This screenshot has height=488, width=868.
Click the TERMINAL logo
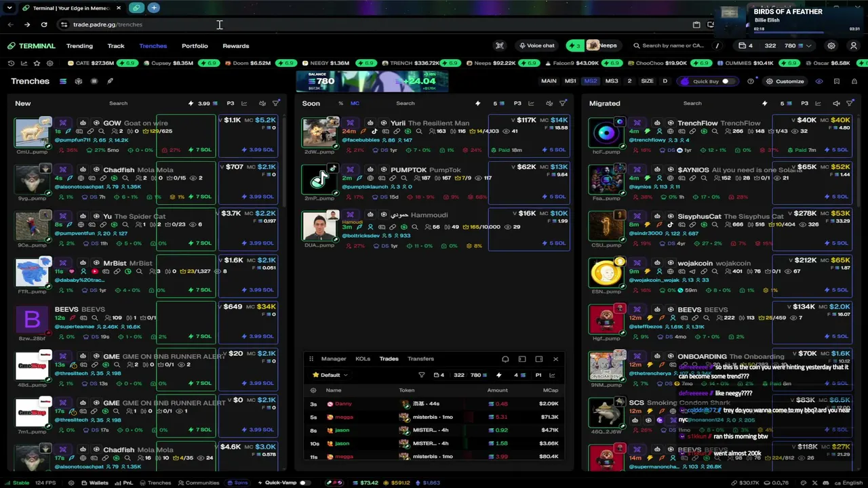(x=31, y=45)
